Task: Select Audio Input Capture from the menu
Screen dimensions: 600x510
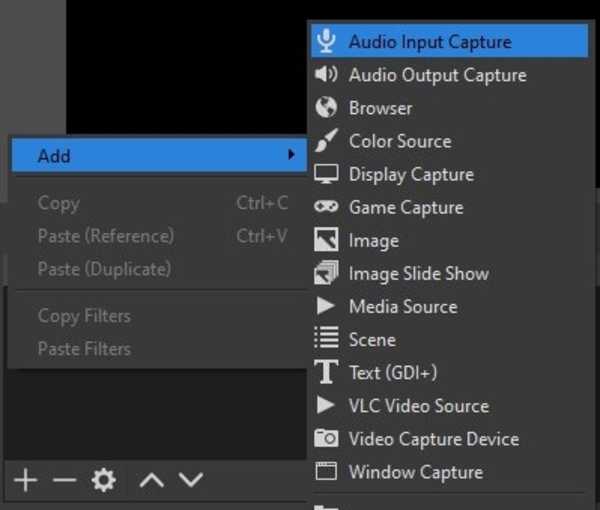Action: pyautogui.click(x=450, y=41)
